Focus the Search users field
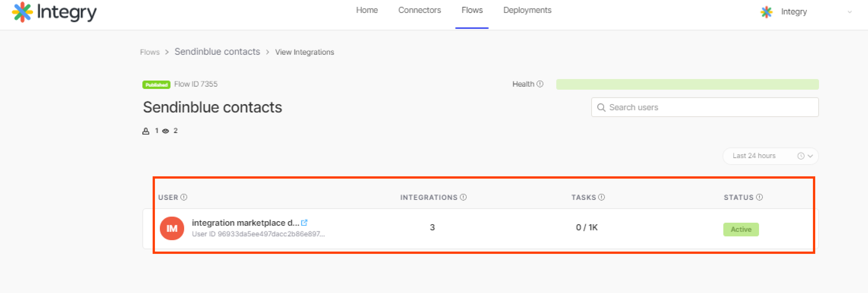Screen dimensions: 868x293 tap(705, 107)
